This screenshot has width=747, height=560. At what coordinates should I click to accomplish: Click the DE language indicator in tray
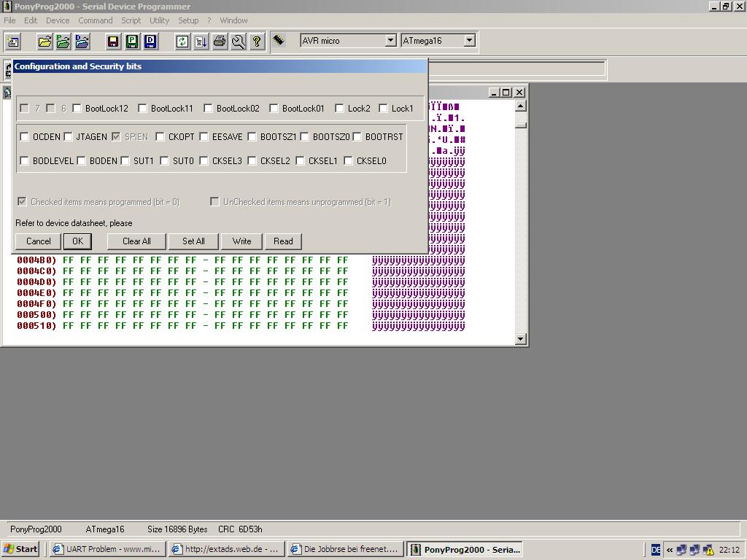point(656,550)
